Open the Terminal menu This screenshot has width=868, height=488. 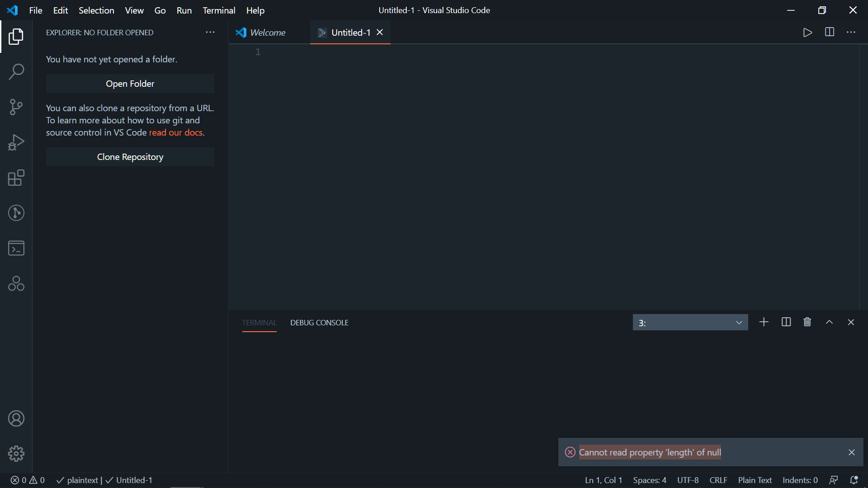219,10
